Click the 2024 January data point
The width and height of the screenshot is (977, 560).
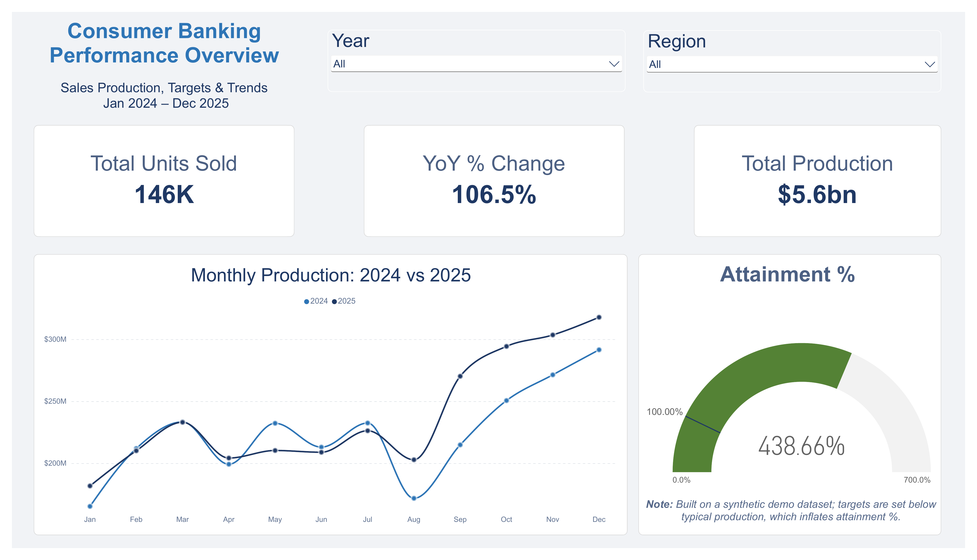90,507
